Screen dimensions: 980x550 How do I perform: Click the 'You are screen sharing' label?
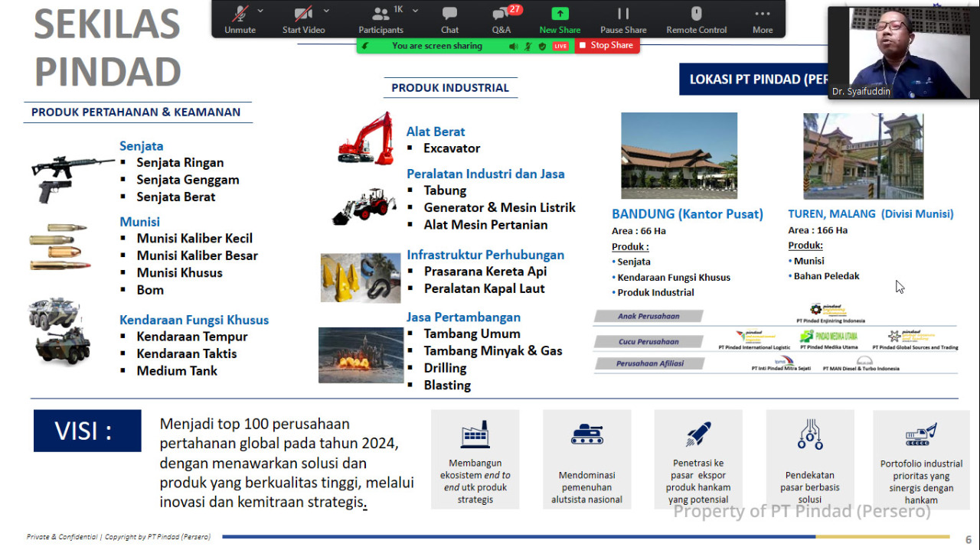pos(437,46)
